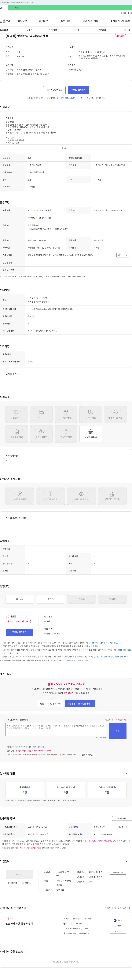Click the 자녀 학자금 지원 icon
This screenshot has width=132, height=980.
[x=115, y=414]
